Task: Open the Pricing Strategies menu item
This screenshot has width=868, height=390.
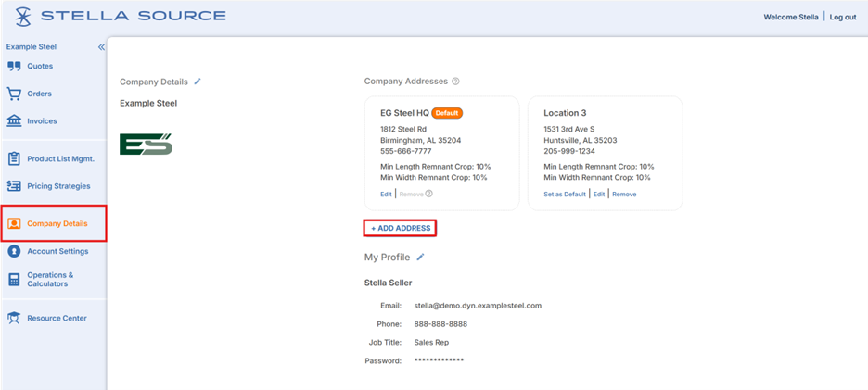Action: tap(58, 186)
